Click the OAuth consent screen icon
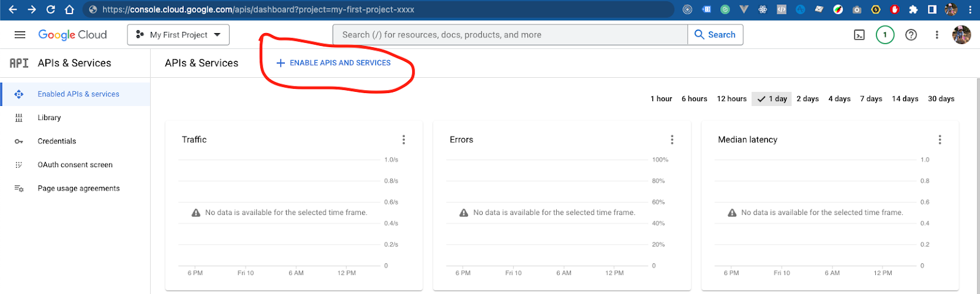The image size is (980, 294). [19, 165]
